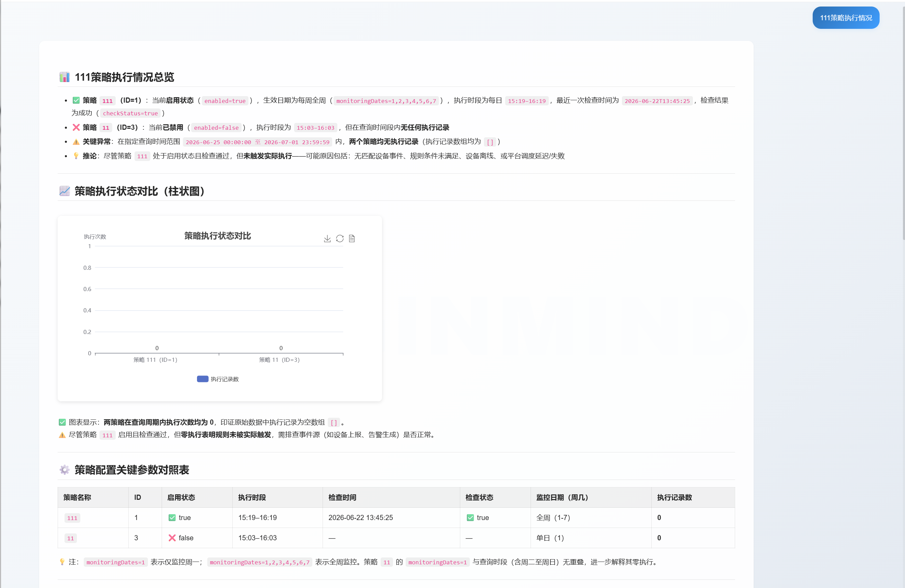Click the 策略 11 (ID=3) axis label
Screen dimensions: 905x588
pyautogui.click(x=279, y=360)
